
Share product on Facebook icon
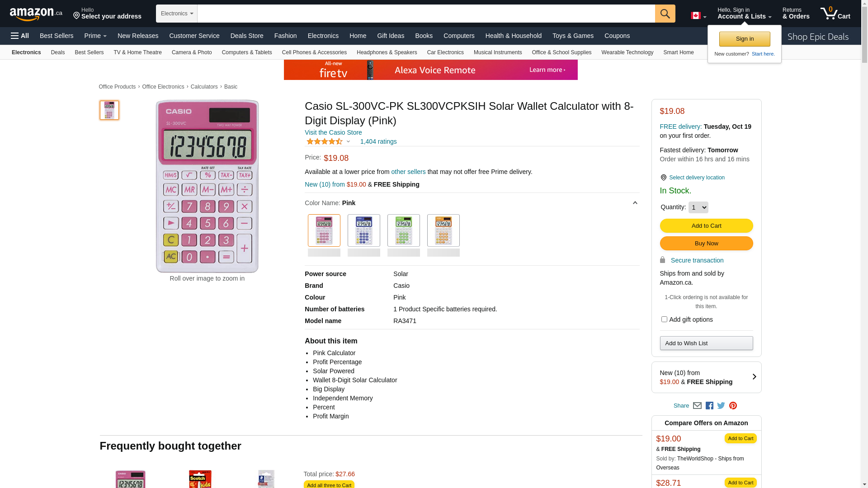point(709,406)
